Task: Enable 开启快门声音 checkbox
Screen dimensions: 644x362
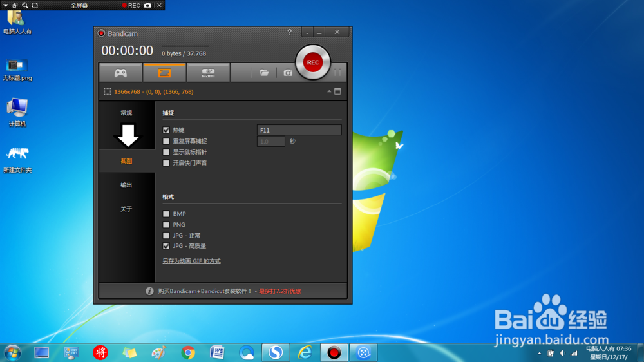Action: 166,163
